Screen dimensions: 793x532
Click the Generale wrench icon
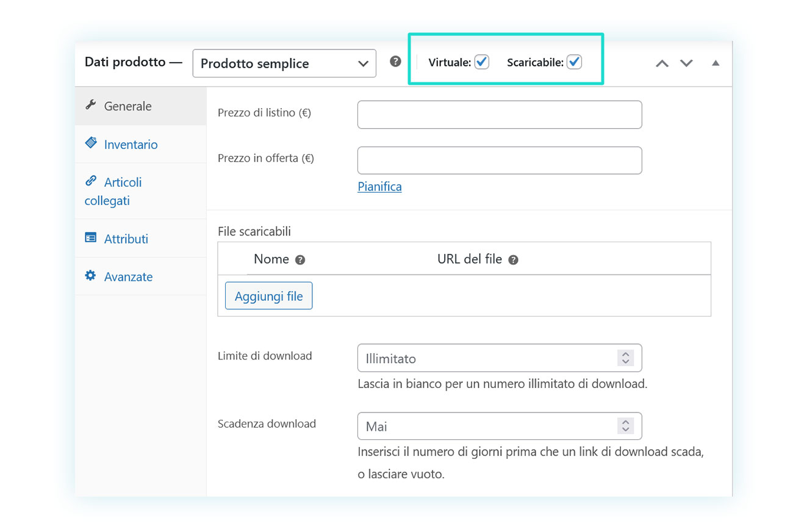(x=91, y=105)
